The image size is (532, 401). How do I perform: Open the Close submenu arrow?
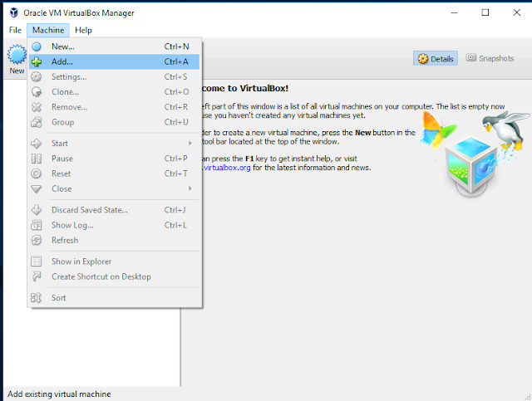pos(190,188)
